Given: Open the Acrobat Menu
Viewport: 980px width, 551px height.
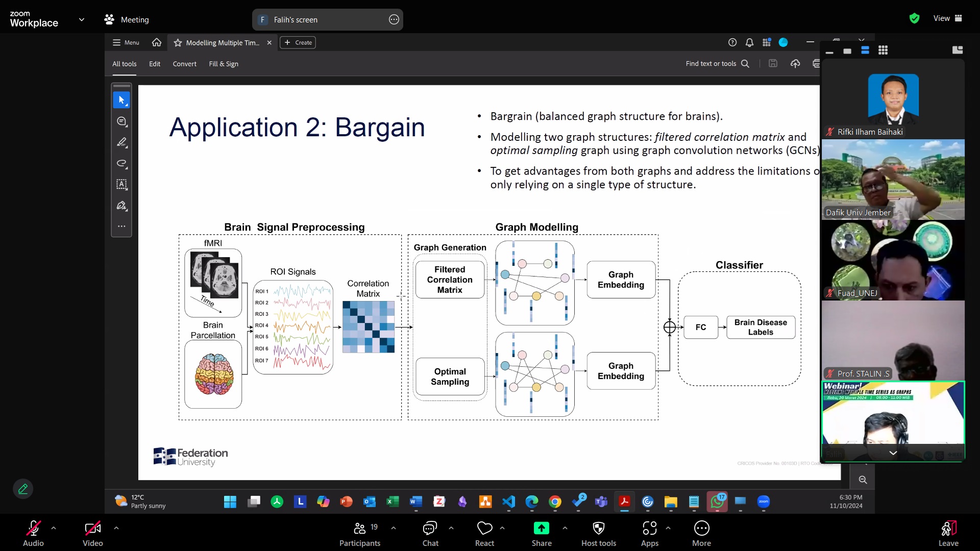Looking at the screenshot, I should 125,42.
